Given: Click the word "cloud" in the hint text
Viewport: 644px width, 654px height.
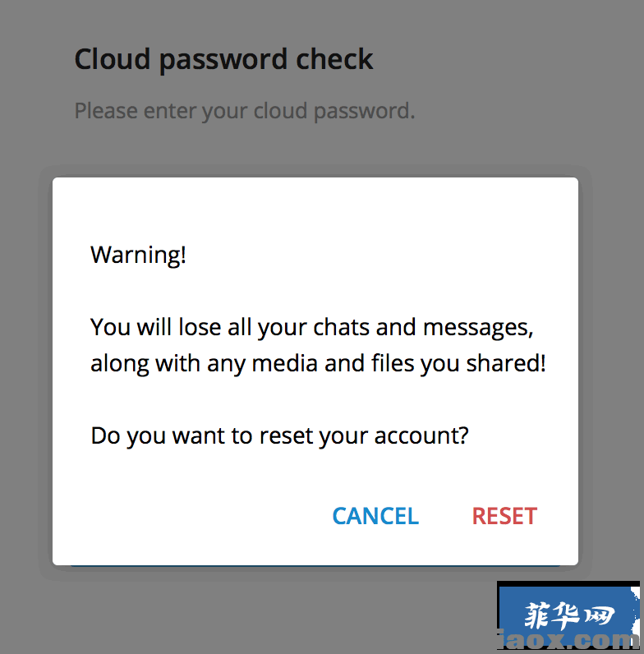Looking at the screenshot, I should click(280, 111).
